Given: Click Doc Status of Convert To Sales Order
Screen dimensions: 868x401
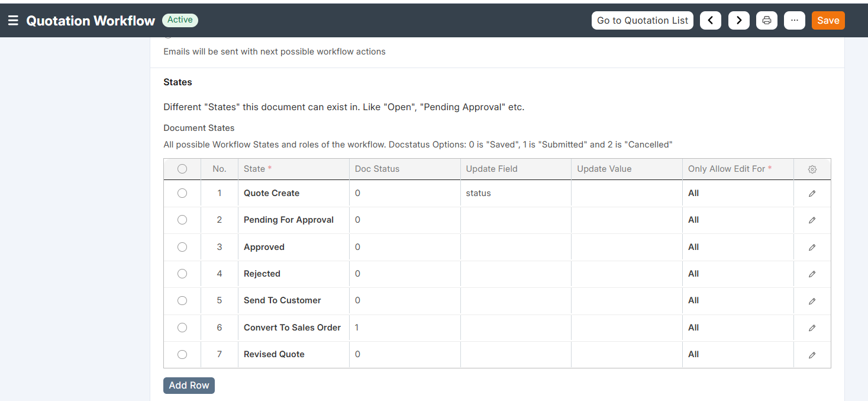Looking at the screenshot, I should tap(405, 328).
